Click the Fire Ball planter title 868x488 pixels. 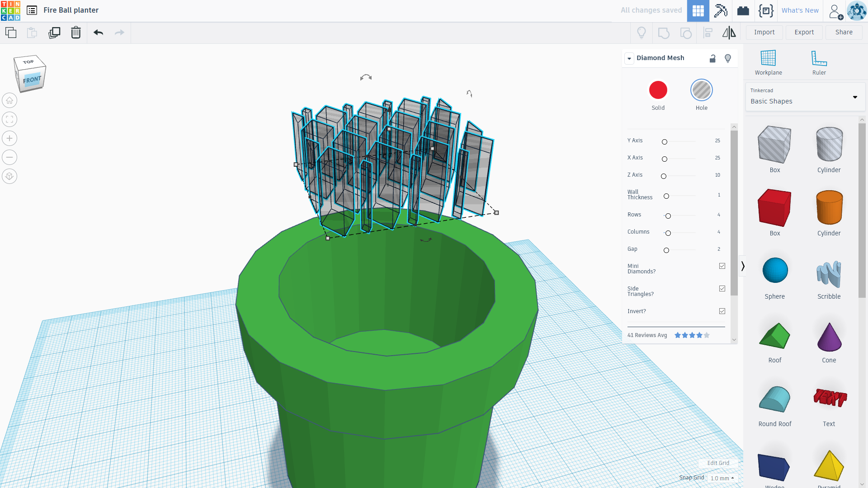(71, 10)
